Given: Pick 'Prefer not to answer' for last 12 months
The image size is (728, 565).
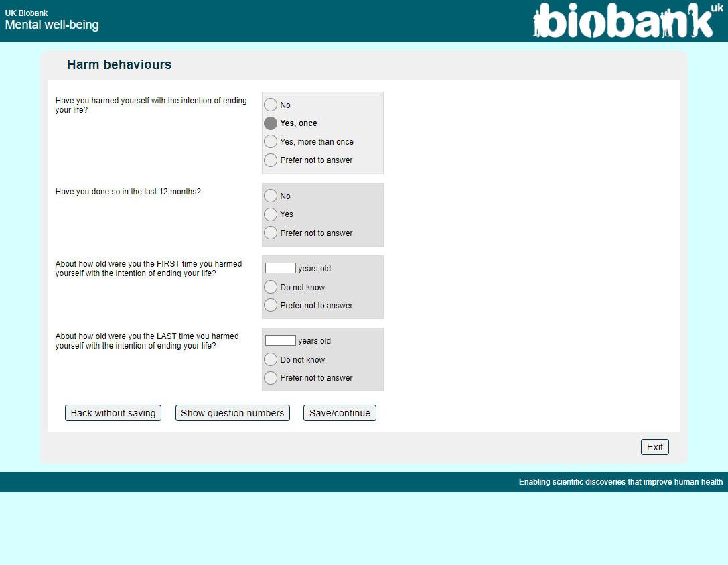Looking at the screenshot, I should click(x=271, y=233).
